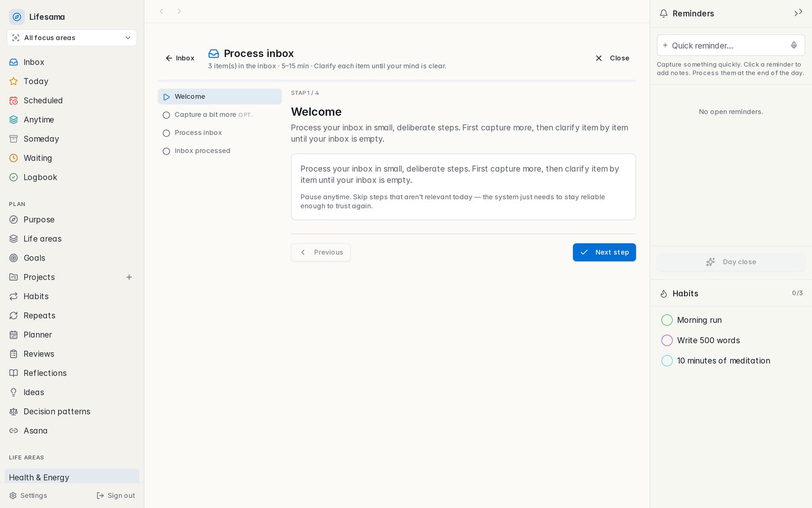Click the Today star icon
812x508 pixels.
click(x=14, y=81)
